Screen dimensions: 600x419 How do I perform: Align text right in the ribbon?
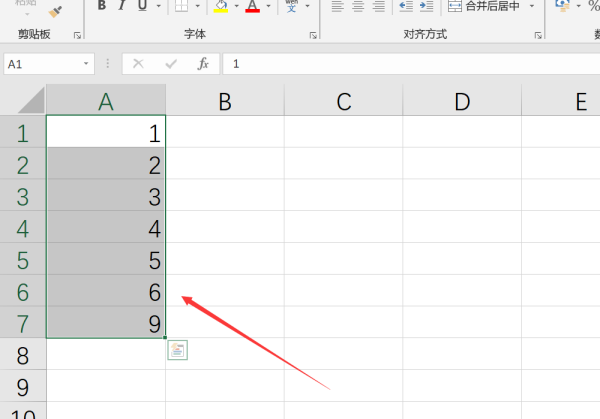[x=379, y=6]
